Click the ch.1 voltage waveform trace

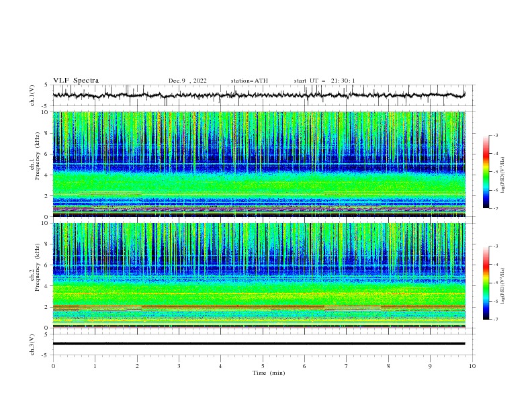(259, 95)
